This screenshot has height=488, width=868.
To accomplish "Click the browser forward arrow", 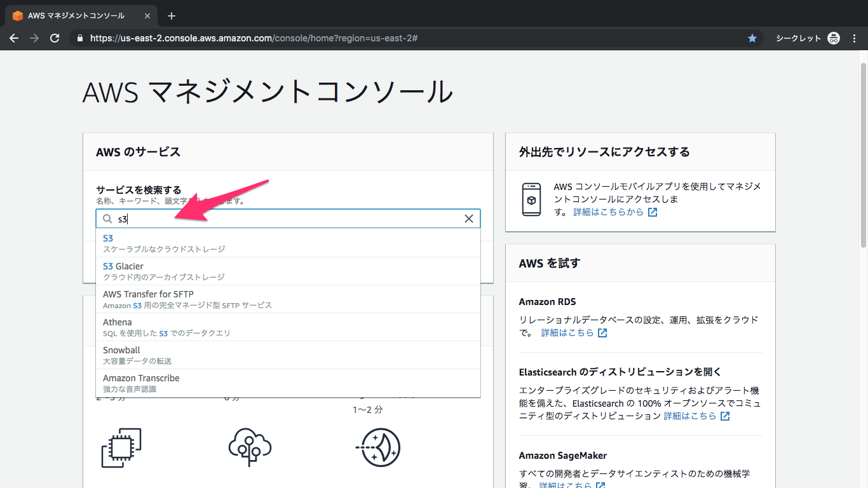I will click(34, 38).
